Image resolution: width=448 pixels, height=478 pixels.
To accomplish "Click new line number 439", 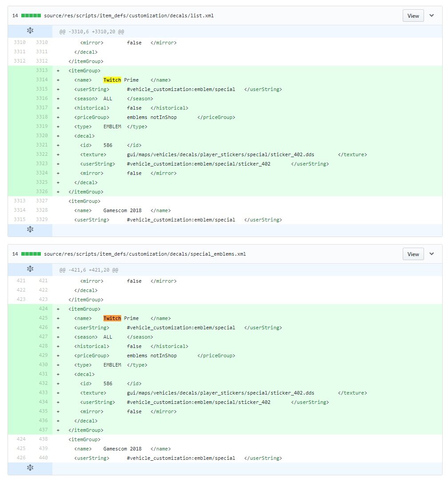I will 44,448.
